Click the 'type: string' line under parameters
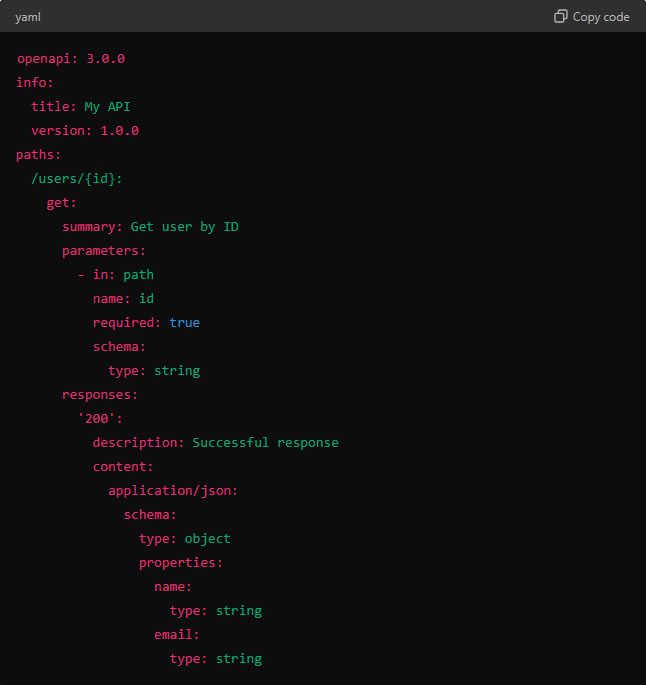 click(x=154, y=370)
